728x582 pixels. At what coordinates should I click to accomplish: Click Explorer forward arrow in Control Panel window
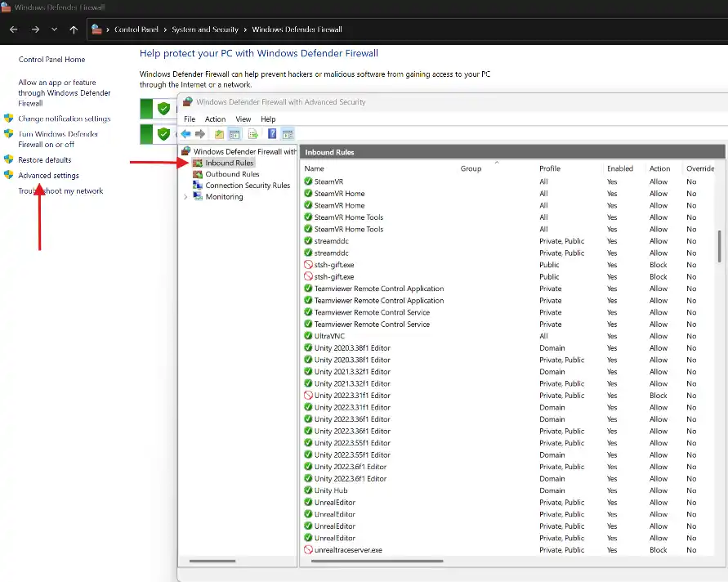35,29
